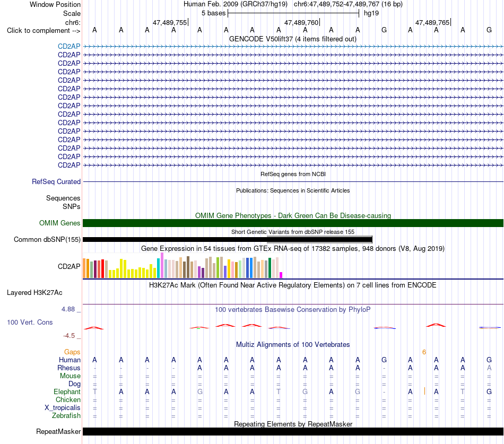
Task: Click the hg19 label beside scale bar
Action: pyautogui.click(x=371, y=13)
